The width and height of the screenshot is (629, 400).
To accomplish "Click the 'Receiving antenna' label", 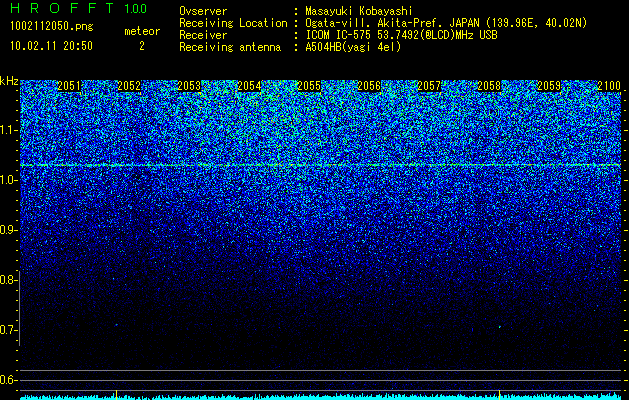I will 230,47.
